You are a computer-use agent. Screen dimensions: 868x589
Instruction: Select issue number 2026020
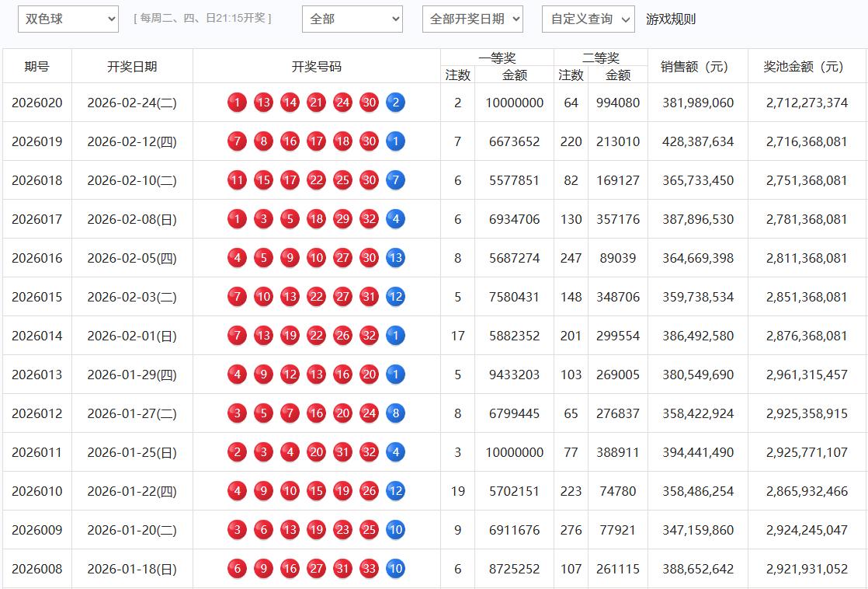[x=37, y=103]
